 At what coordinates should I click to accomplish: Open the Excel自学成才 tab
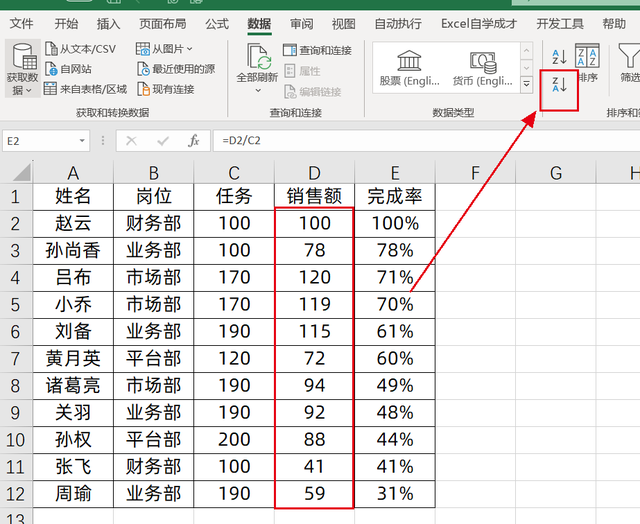click(479, 24)
